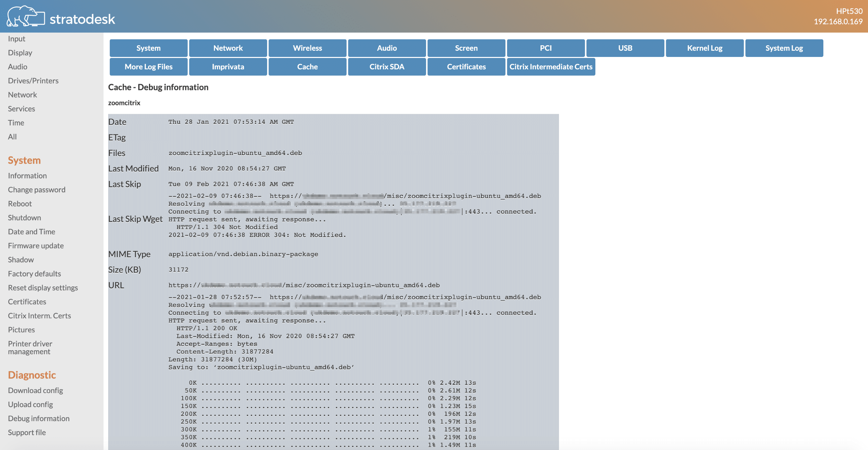Open Time settings
This screenshot has height=450, width=868.
point(16,123)
